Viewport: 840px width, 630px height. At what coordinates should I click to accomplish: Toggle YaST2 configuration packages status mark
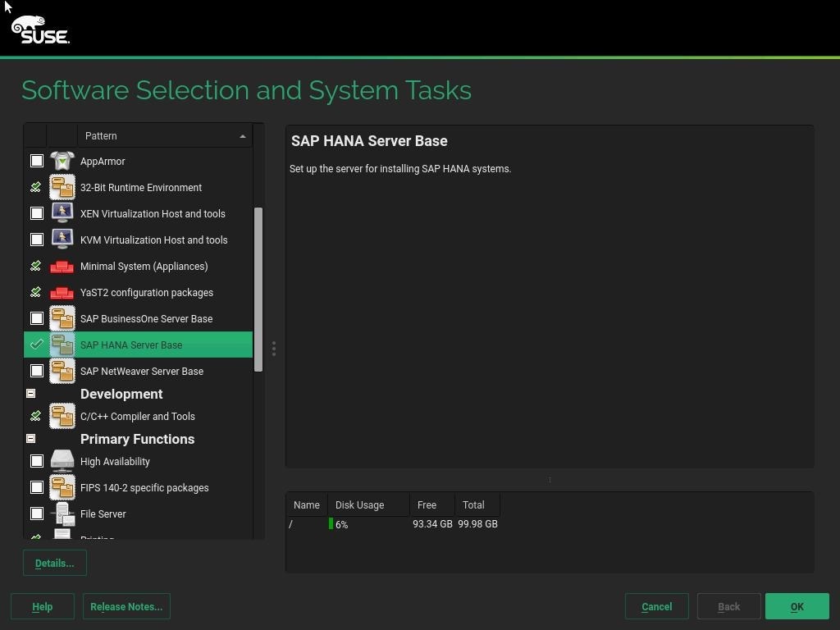click(x=36, y=292)
